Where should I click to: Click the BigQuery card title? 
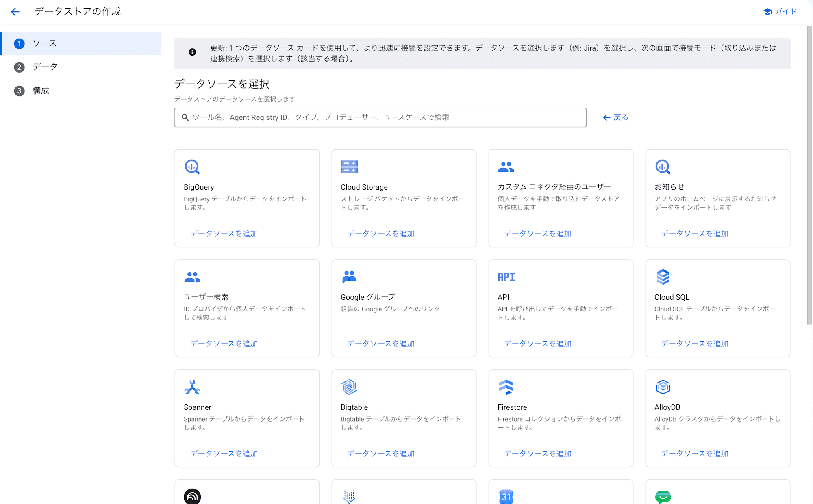tap(199, 187)
